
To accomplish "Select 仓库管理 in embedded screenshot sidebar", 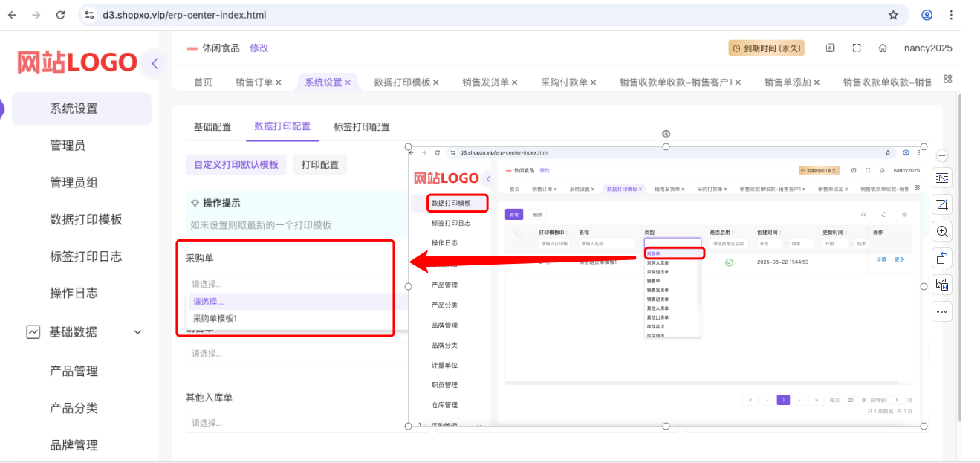I will click(x=444, y=405).
